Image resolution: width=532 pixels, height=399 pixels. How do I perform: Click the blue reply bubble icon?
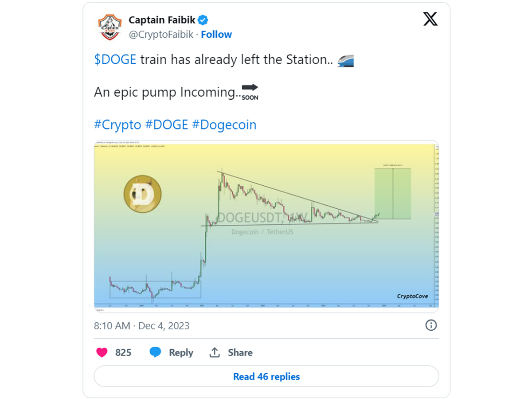pos(155,352)
